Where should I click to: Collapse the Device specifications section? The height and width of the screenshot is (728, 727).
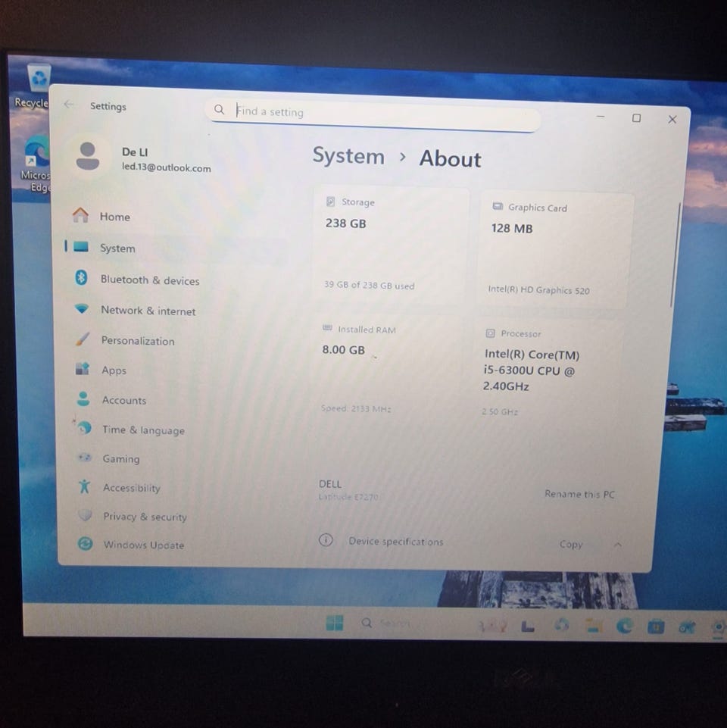(617, 545)
